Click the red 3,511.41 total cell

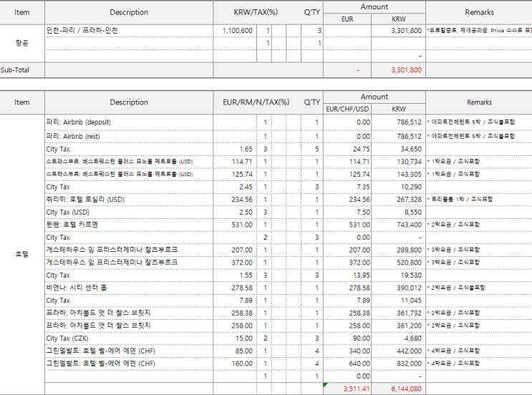point(347,389)
